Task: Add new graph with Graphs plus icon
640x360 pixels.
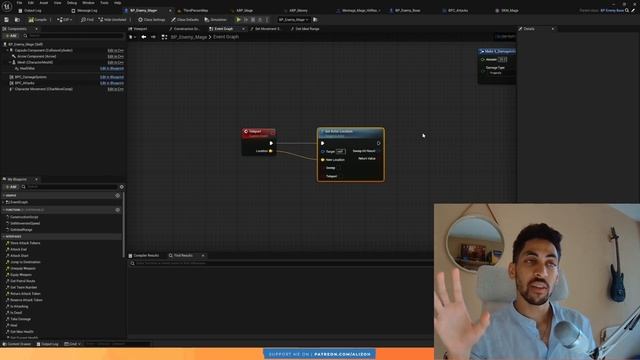Action: tap(118, 196)
